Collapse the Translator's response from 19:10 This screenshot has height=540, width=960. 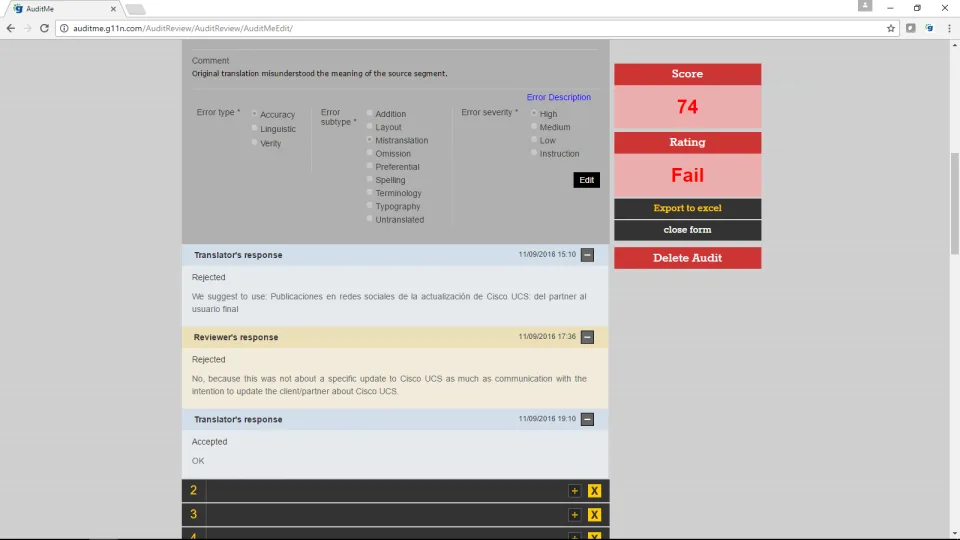(x=587, y=419)
